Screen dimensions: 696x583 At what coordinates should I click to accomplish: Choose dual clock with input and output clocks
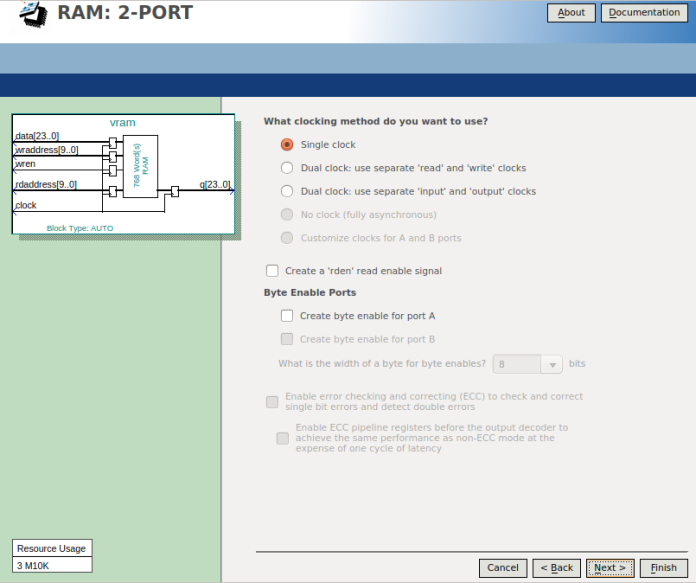point(287,191)
